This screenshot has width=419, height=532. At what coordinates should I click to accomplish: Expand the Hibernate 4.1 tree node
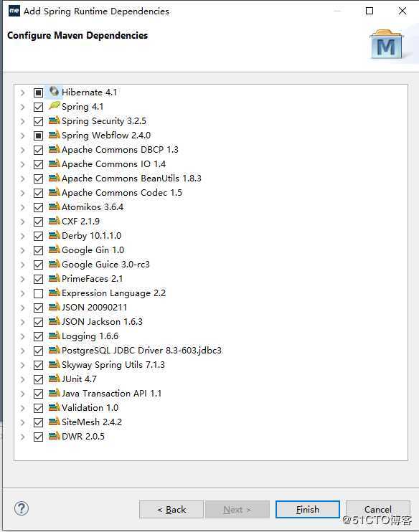tap(22, 92)
